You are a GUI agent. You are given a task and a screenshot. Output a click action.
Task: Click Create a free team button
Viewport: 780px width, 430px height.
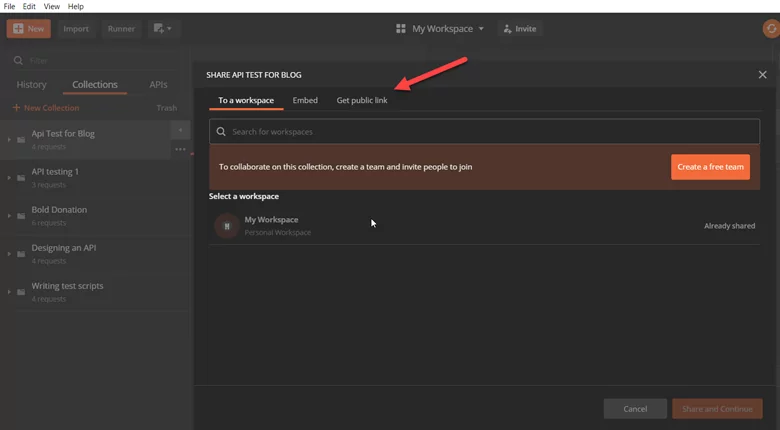tap(710, 167)
